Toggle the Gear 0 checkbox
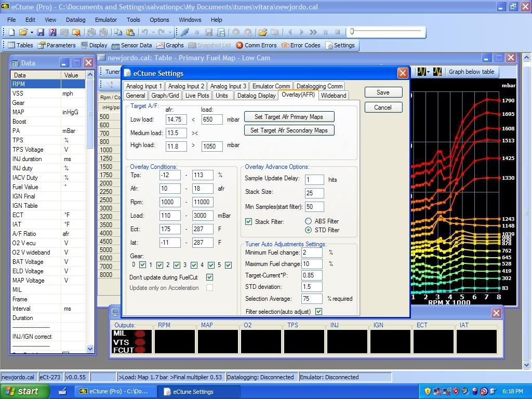The width and height of the screenshot is (532, 399). pos(142,265)
